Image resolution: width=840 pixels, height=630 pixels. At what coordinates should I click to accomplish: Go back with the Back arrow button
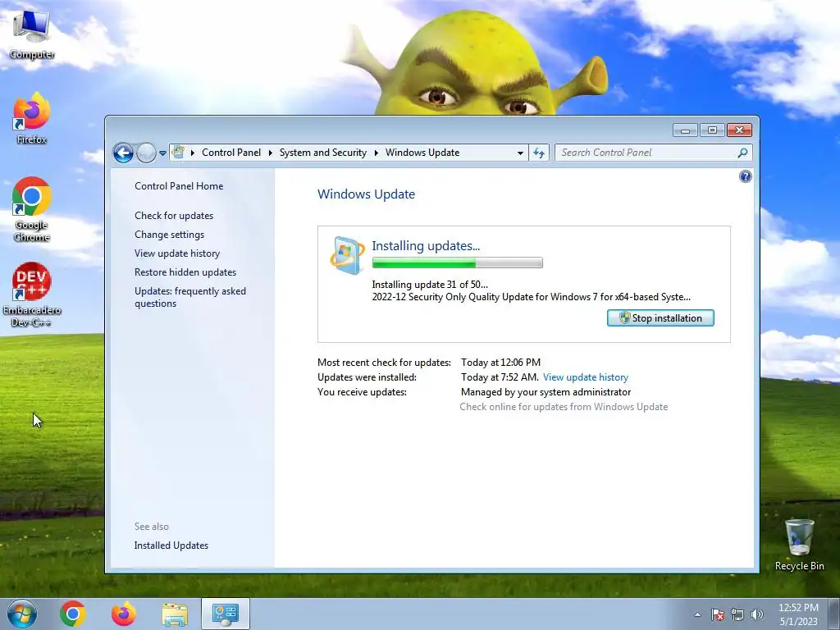click(x=123, y=153)
